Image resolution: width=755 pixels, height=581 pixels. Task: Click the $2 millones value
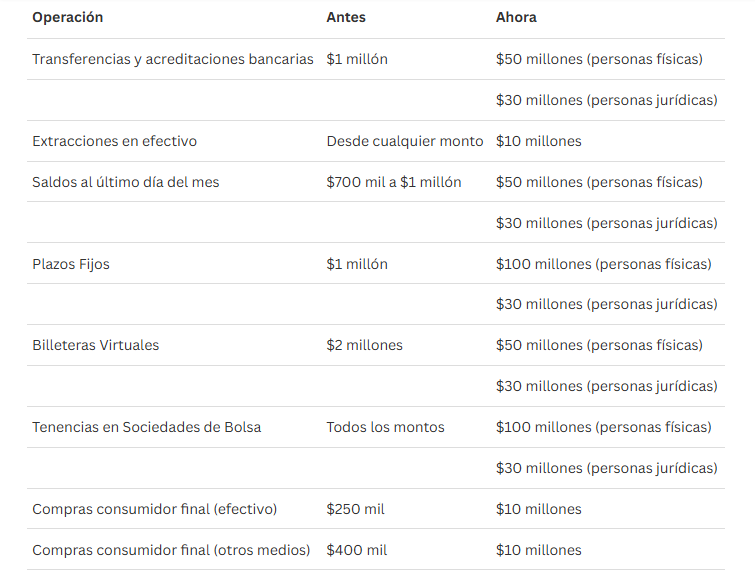click(x=364, y=345)
